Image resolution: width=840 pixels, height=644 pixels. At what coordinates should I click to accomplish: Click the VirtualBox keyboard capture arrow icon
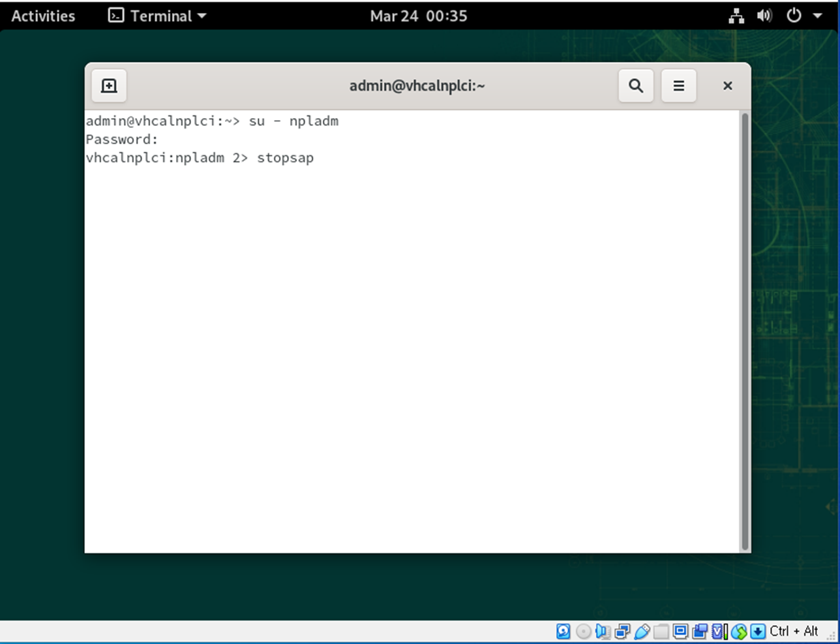pos(758,631)
